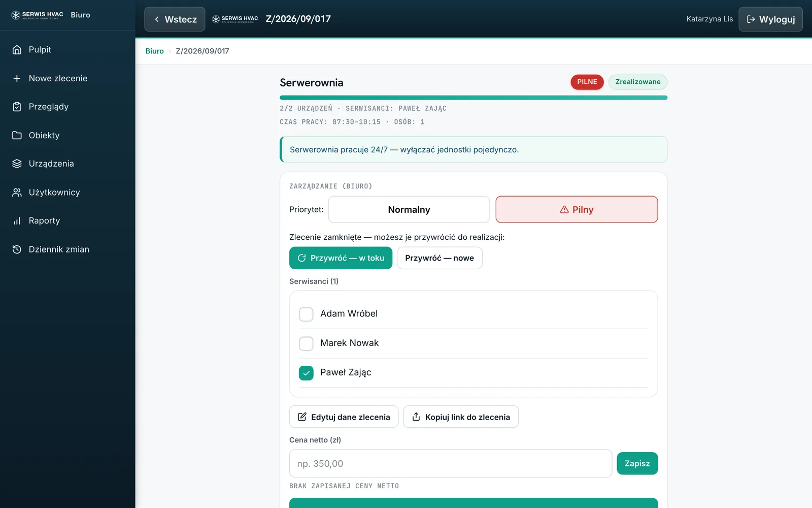
Task: Set priority to Pilny
Action: coord(577,209)
